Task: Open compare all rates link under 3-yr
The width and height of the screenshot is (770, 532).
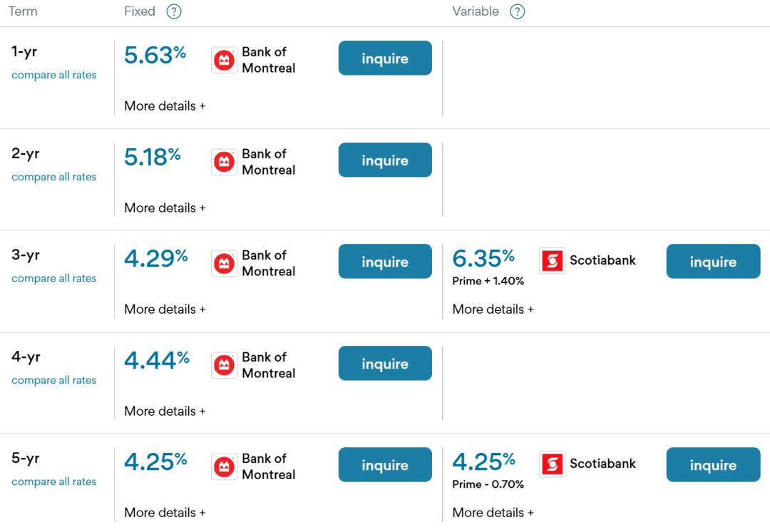Action: (53, 278)
